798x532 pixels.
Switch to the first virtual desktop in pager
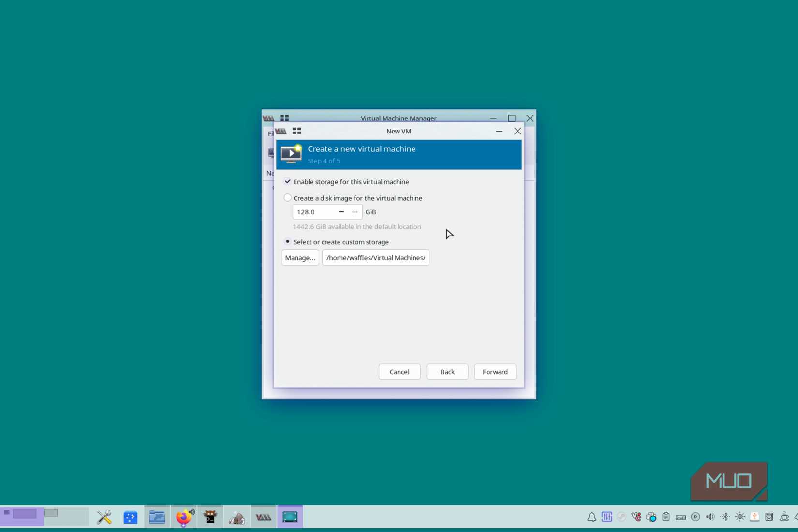[22, 517]
